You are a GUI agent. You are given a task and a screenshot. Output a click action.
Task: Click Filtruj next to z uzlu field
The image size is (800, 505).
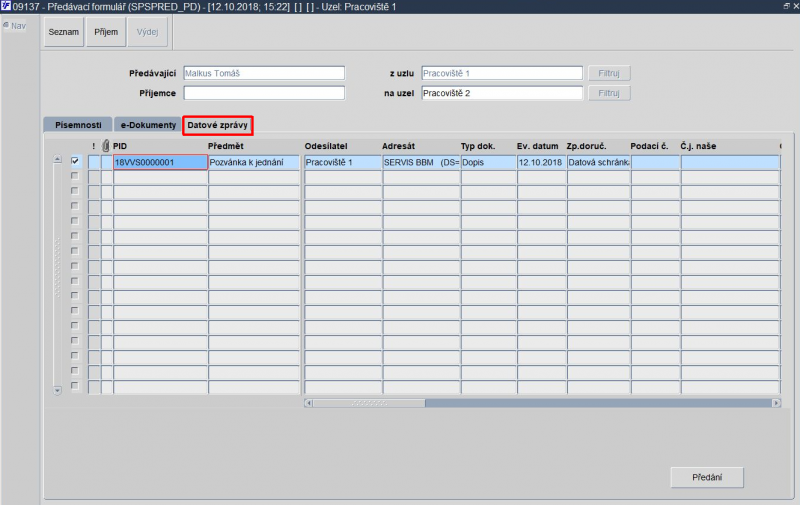[x=609, y=73]
